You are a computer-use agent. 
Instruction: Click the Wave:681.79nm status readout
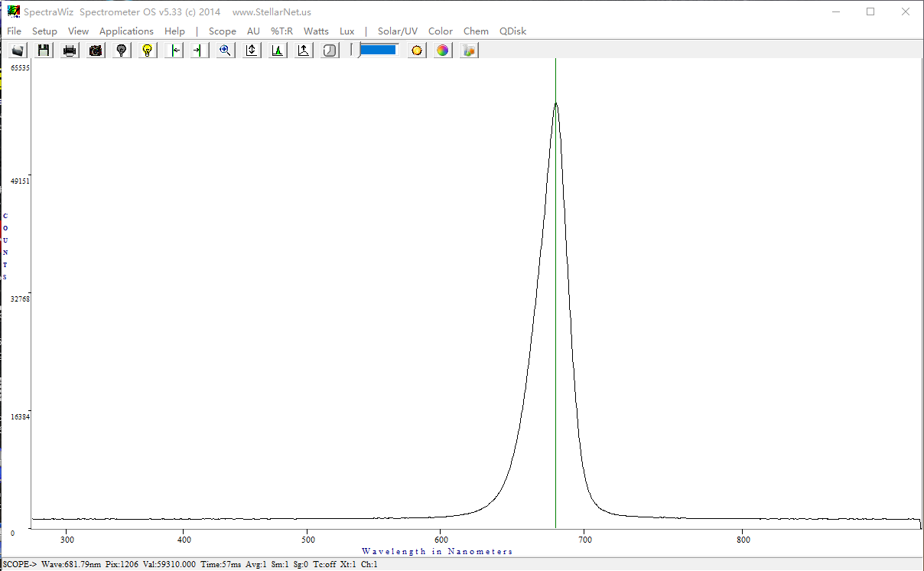71,565
